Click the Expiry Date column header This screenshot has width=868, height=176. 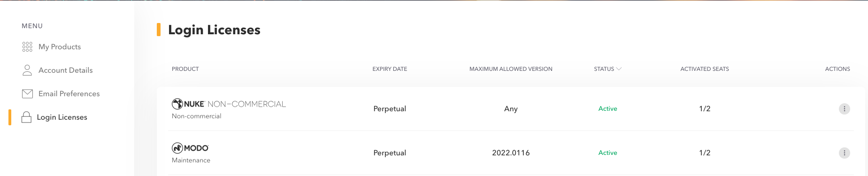click(390, 69)
